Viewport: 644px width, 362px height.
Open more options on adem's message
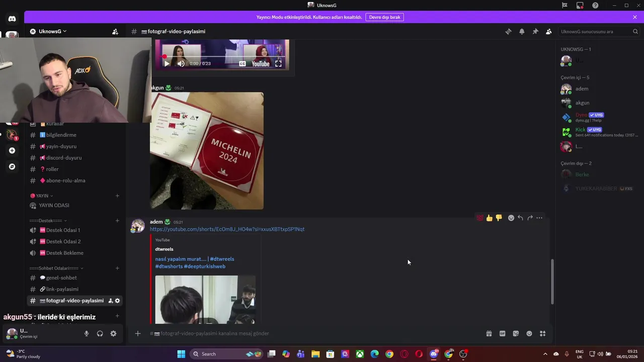(539, 218)
